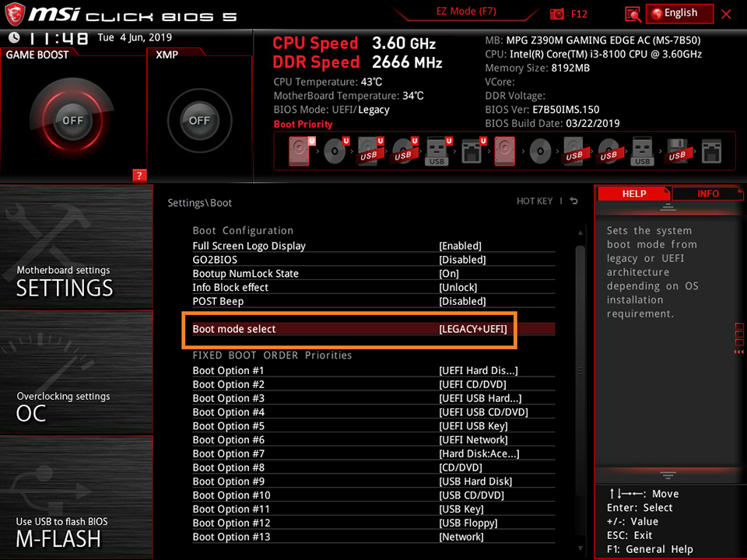Click the scrollbar up arrow of settings list
Viewport: 747px width, 560px height.
580,233
